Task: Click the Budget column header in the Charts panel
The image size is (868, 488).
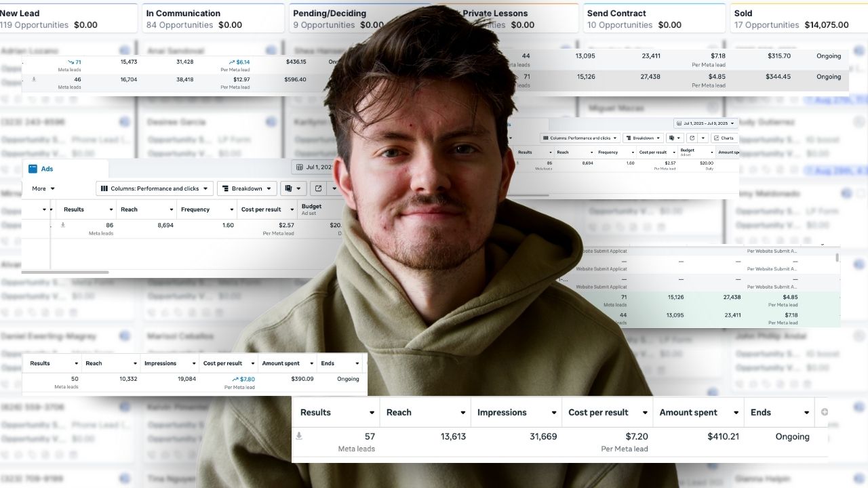Action: click(x=696, y=152)
